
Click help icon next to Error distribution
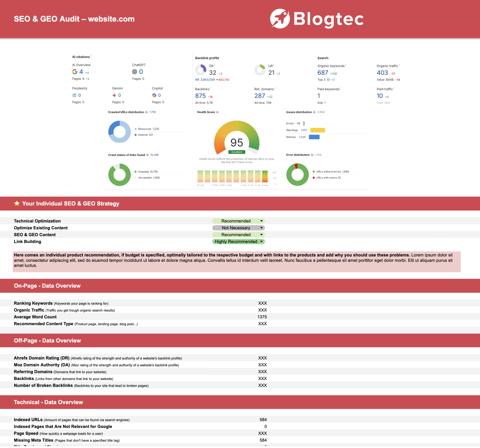[312, 155]
